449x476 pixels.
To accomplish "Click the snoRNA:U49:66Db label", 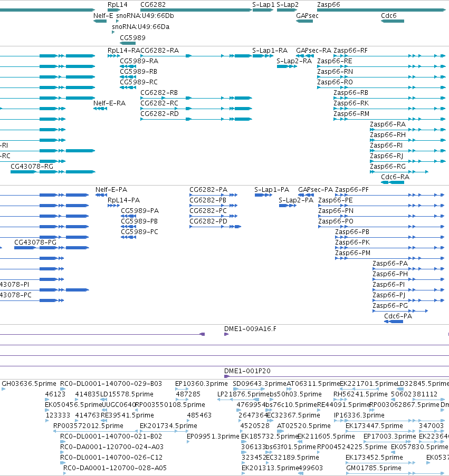I will (145, 15).
